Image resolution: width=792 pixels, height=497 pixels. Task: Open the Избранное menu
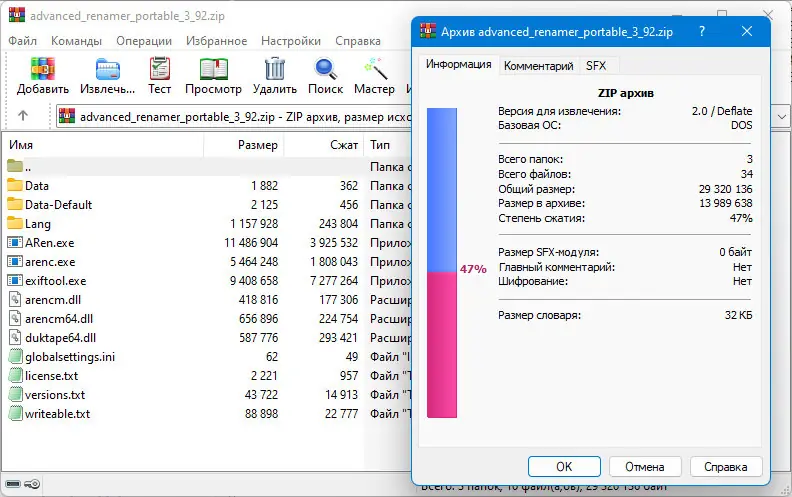pyautogui.click(x=216, y=41)
